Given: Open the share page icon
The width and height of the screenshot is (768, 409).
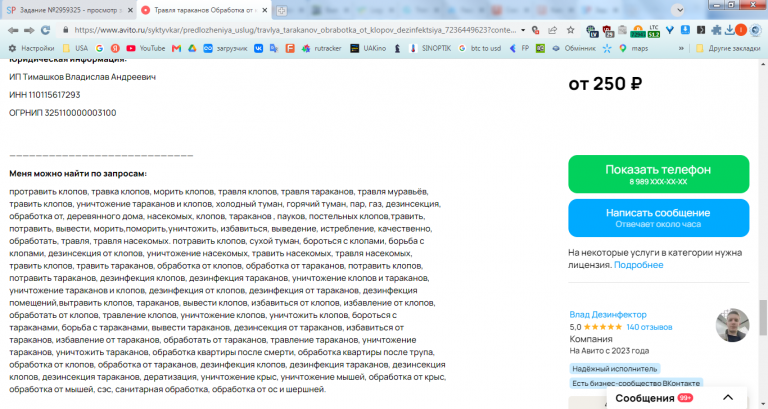Looking at the screenshot, I should point(553,30).
